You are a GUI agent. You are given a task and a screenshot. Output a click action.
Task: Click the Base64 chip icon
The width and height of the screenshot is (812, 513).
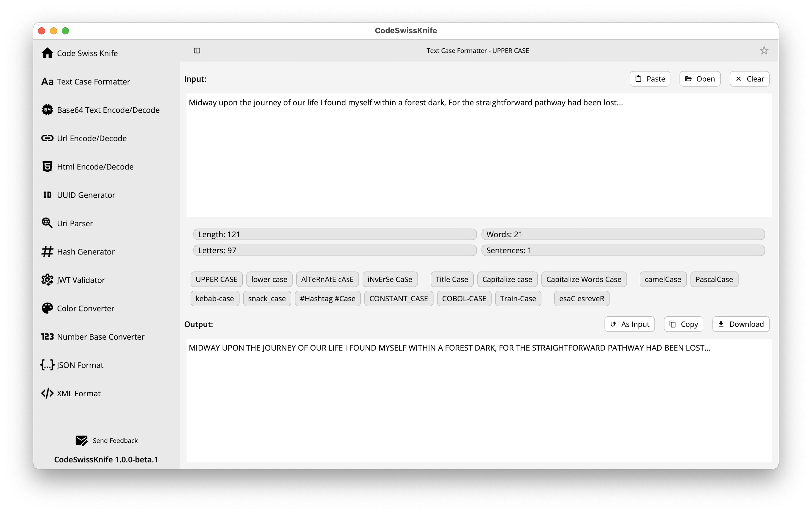tap(47, 110)
